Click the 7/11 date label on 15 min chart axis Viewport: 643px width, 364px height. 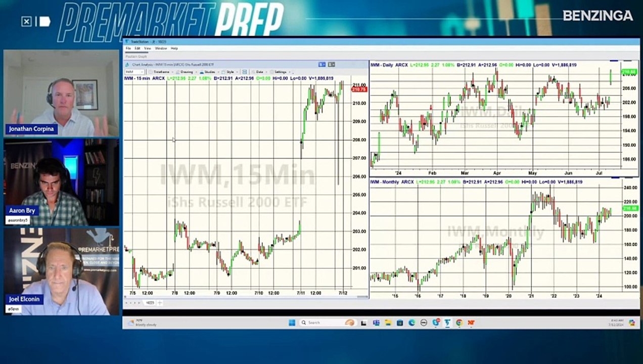301,293
